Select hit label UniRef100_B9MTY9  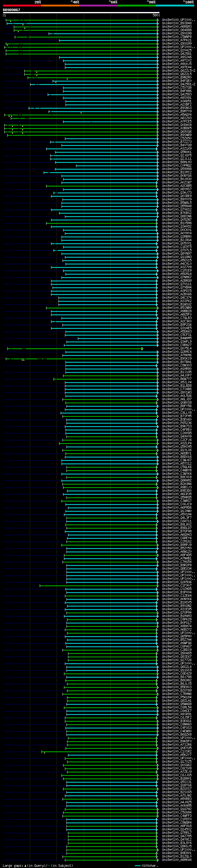[176, 111]
